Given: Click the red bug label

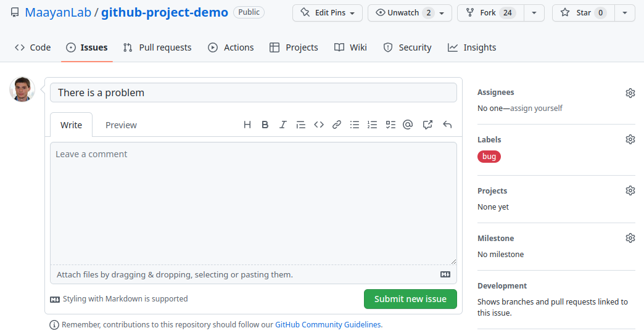Looking at the screenshot, I should coord(489,157).
